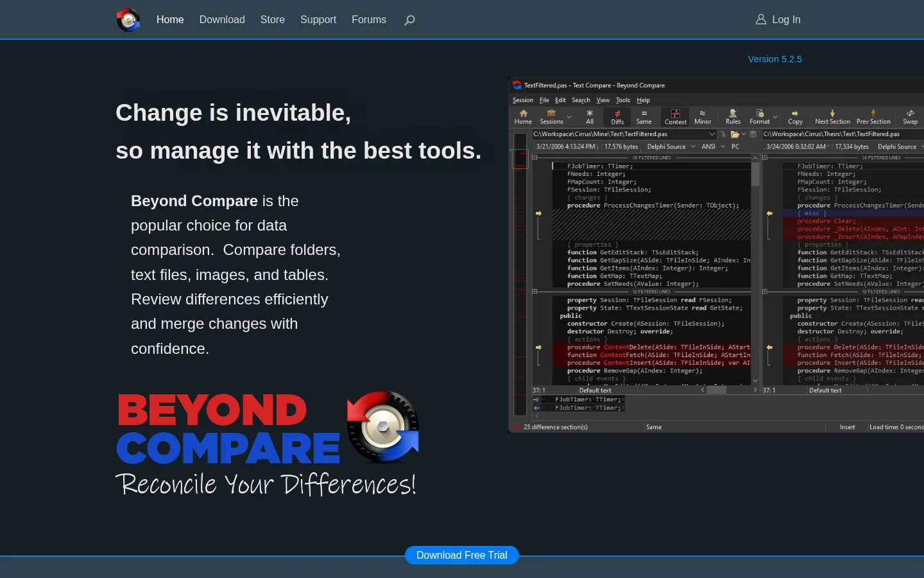Go to Prev Section using the up-arrow icon
924x578 pixels.
pos(873,117)
